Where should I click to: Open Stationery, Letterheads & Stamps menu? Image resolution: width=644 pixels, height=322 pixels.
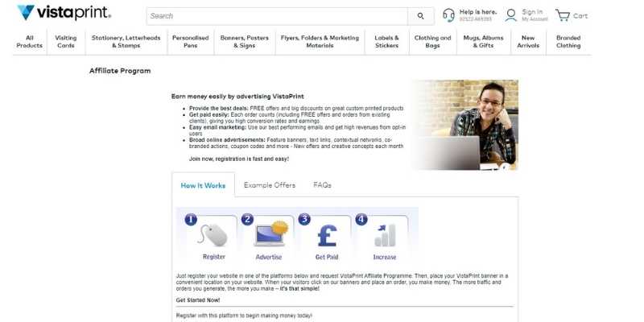click(126, 42)
